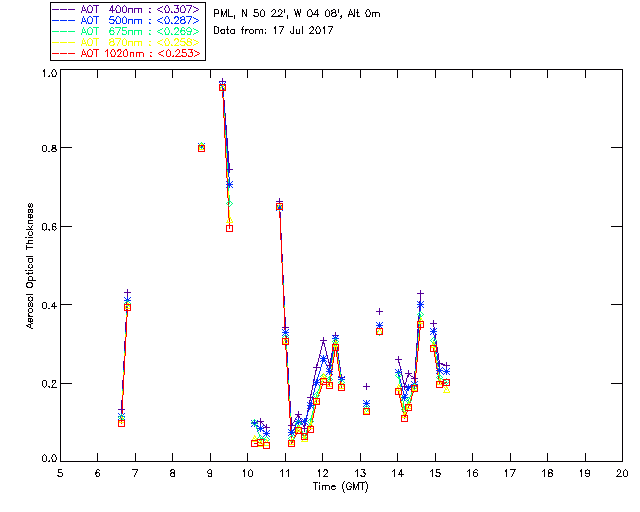
Task: Click the PML station location text
Action: click(296, 14)
